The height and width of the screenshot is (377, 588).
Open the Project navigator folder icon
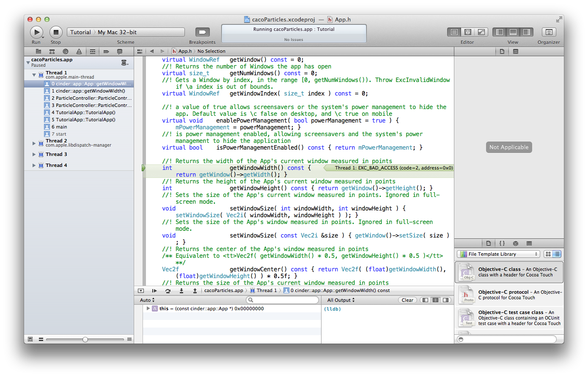[38, 52]
